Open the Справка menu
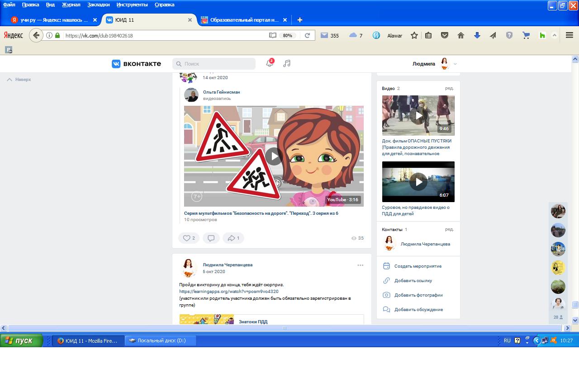The height and width of the screenshot is (392, 579). click(164, 5)
